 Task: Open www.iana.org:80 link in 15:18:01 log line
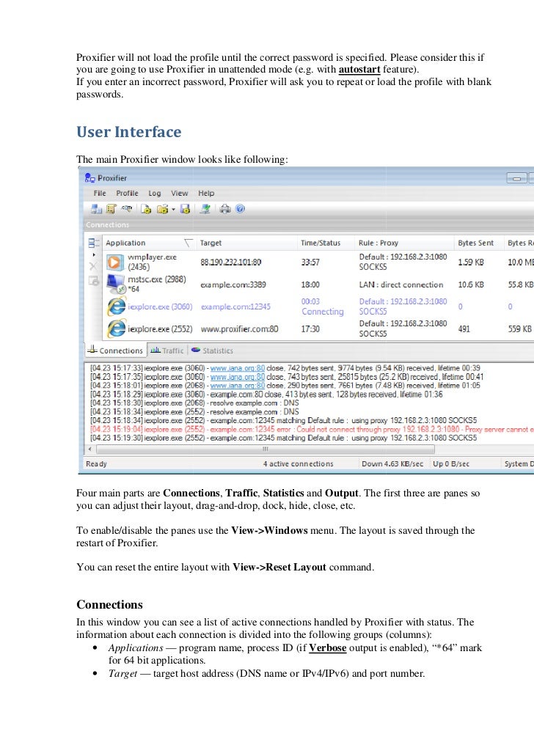[x=238, y=385]
